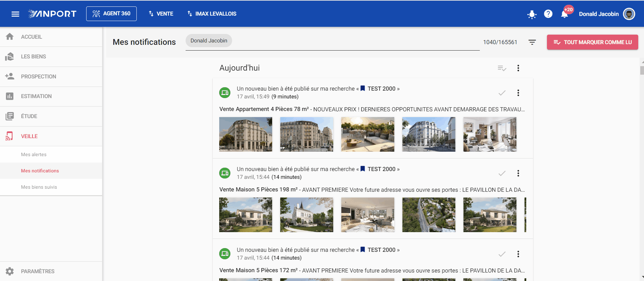
Task: Click the green icon of Maison 172 m² notification
Action: pos(225,254)
